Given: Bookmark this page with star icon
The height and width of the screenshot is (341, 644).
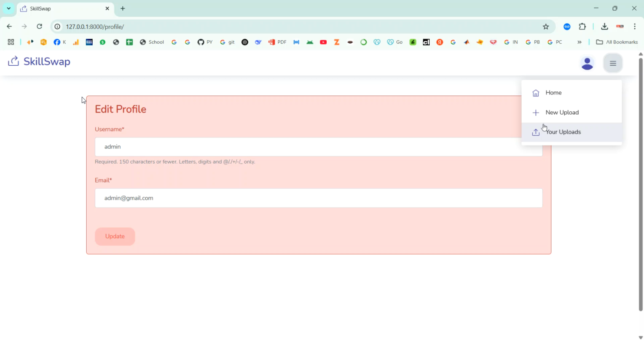Looking at the screenshot, I should 546,27.
